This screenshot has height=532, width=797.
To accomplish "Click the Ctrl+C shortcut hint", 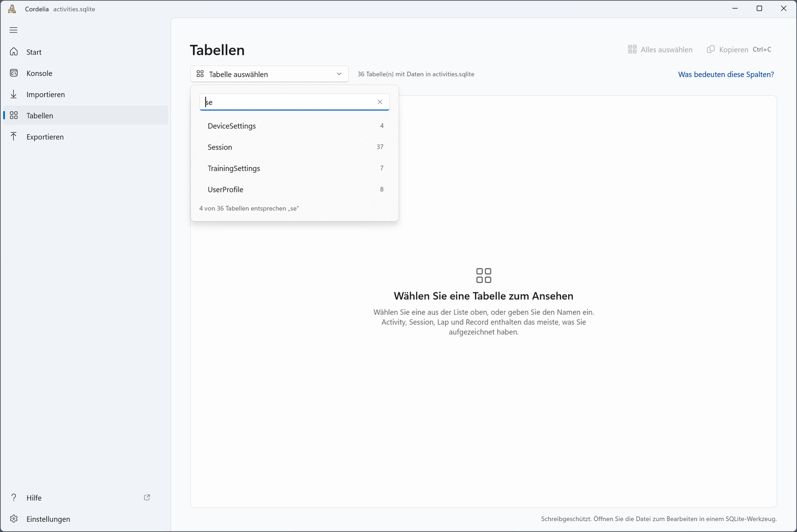I will point(762,49).
